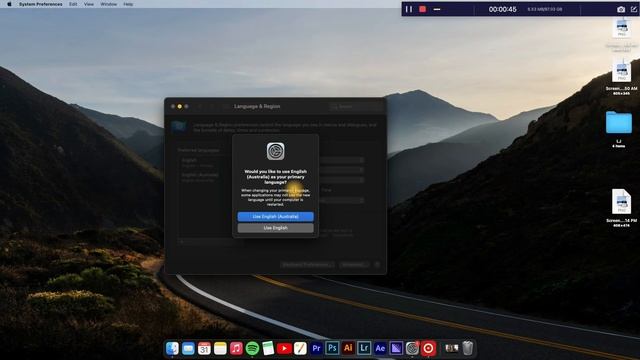Launch Lightroom from the Dock

point(364,348)
